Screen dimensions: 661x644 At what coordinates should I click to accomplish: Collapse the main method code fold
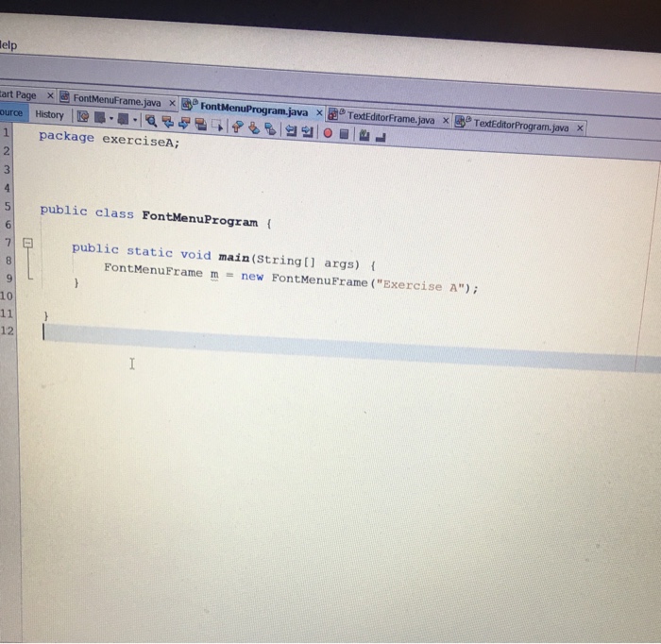click(x=27, y=243)
